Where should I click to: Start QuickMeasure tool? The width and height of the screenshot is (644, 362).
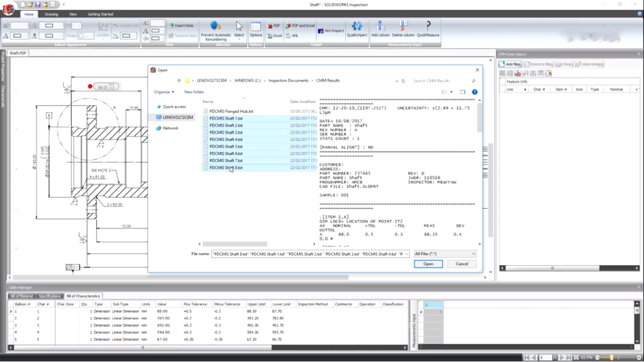(x=428, y=29)
